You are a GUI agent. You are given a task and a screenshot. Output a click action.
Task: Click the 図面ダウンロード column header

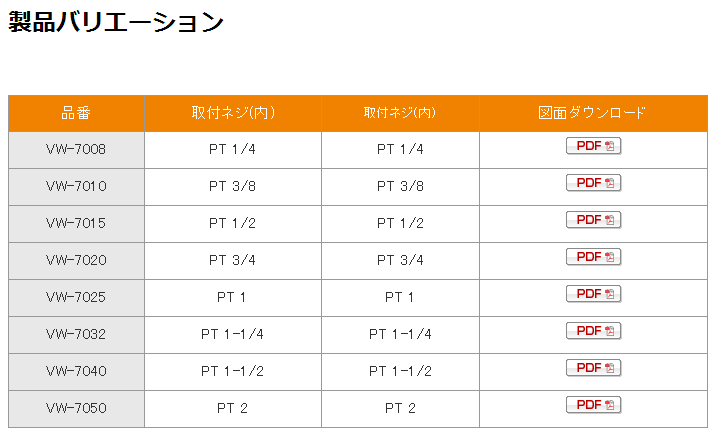pyautogui.click(x=594, y=113)
